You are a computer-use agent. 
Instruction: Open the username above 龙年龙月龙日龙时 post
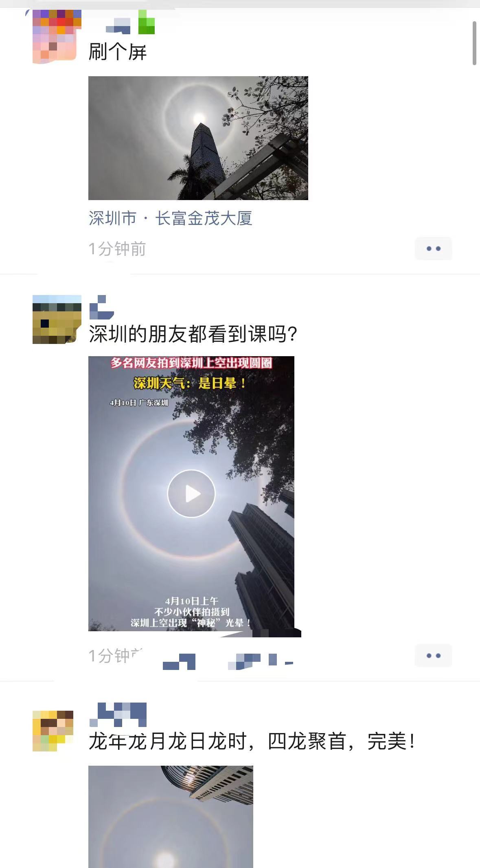[118, 714]
